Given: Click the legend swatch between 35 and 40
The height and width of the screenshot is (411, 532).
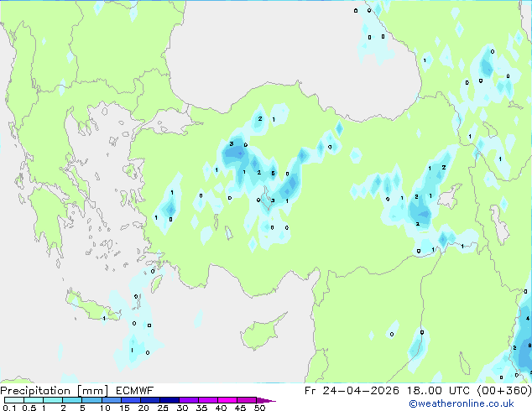Looking at the screenshot, I should pos(207,400).
